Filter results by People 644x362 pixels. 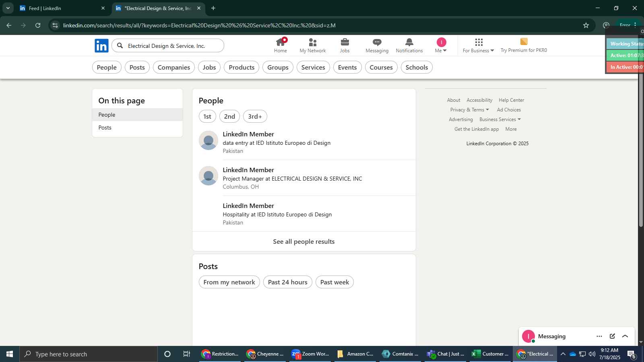107,67
